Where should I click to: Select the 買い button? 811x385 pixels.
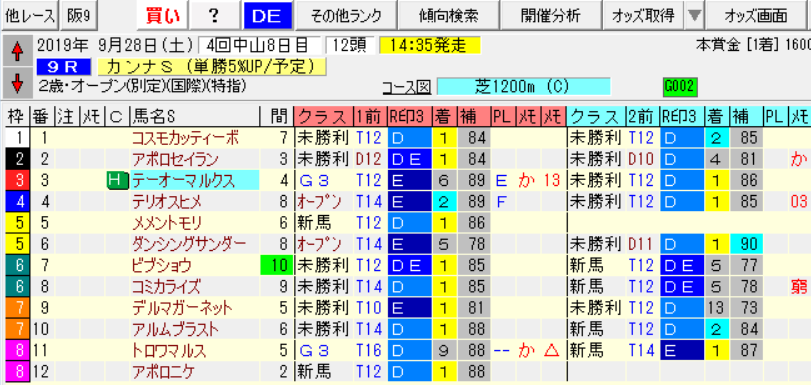pos(161,16)
